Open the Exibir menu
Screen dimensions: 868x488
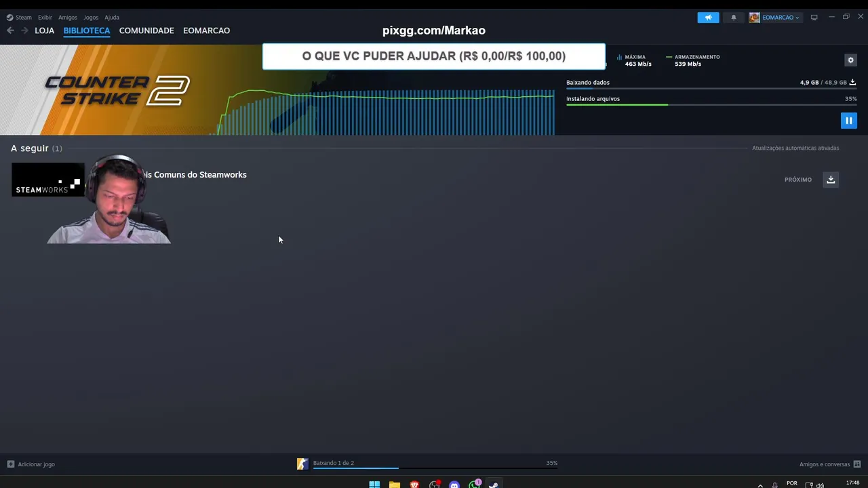coord(45,18)
